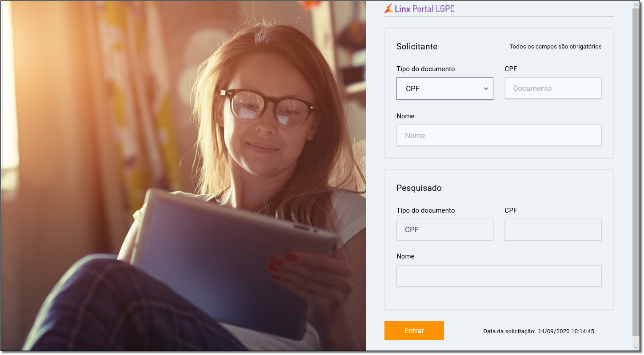
Task: Click the vertical scrollbar thumb
Action: point(636,172)
